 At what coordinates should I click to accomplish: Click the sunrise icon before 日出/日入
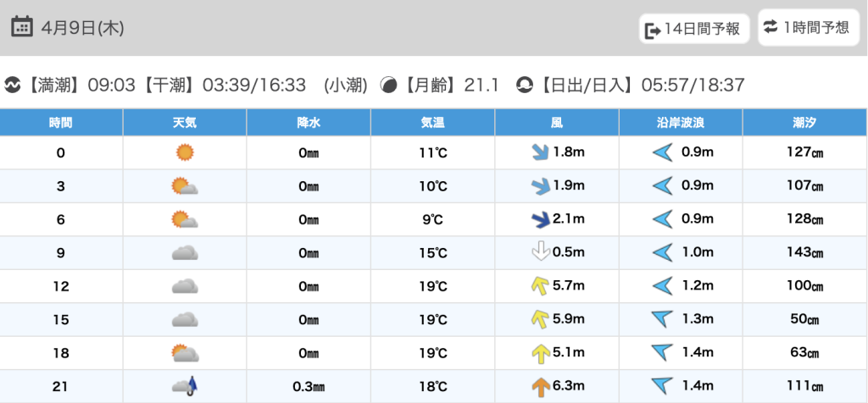pyautogui.click(x=525, y=85)
